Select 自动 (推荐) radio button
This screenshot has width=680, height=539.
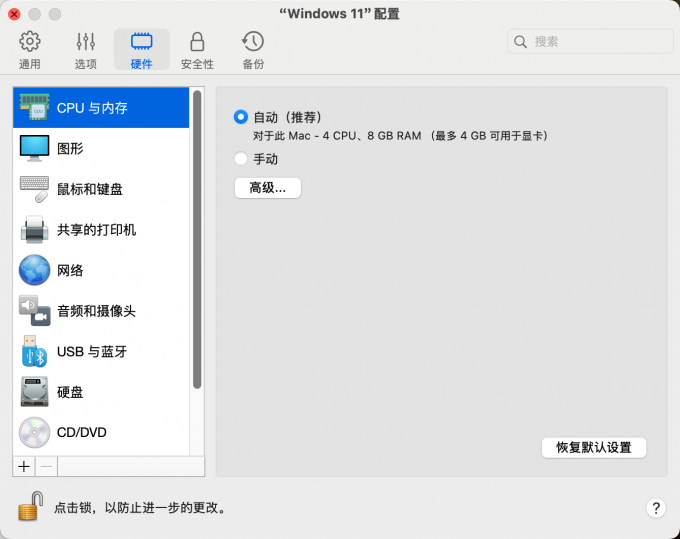(x=241, y=117)
